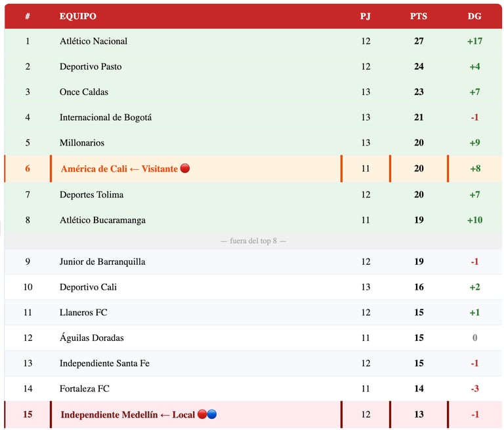The image size is (504, 430).
Task: Open the Once Caldas row
Action: coord(253,92)
